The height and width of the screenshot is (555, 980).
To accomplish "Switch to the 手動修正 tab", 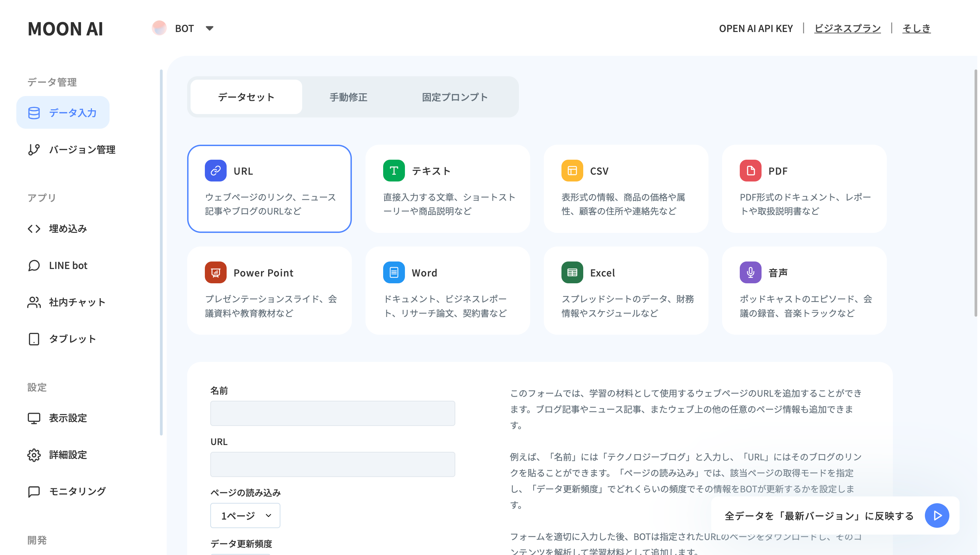I will click(x=348, y=97).
